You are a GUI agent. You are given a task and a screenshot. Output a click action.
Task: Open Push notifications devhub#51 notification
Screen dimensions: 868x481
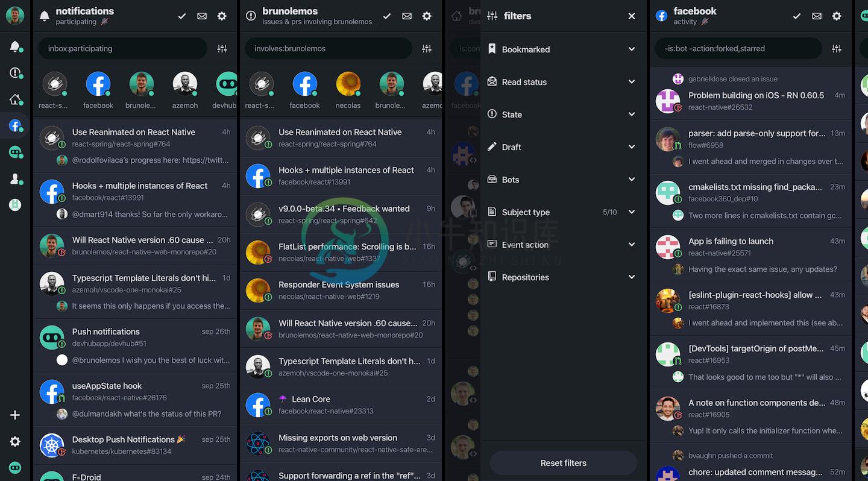136,346
